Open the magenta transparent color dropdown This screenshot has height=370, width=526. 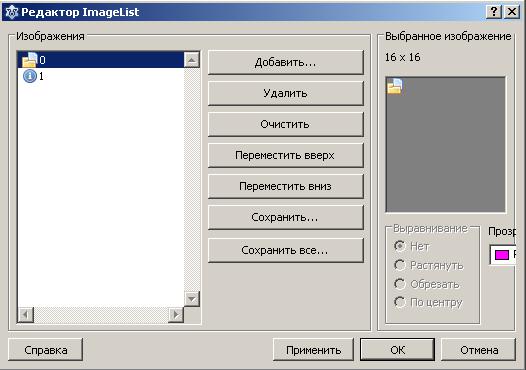click(x=503, y=255)
